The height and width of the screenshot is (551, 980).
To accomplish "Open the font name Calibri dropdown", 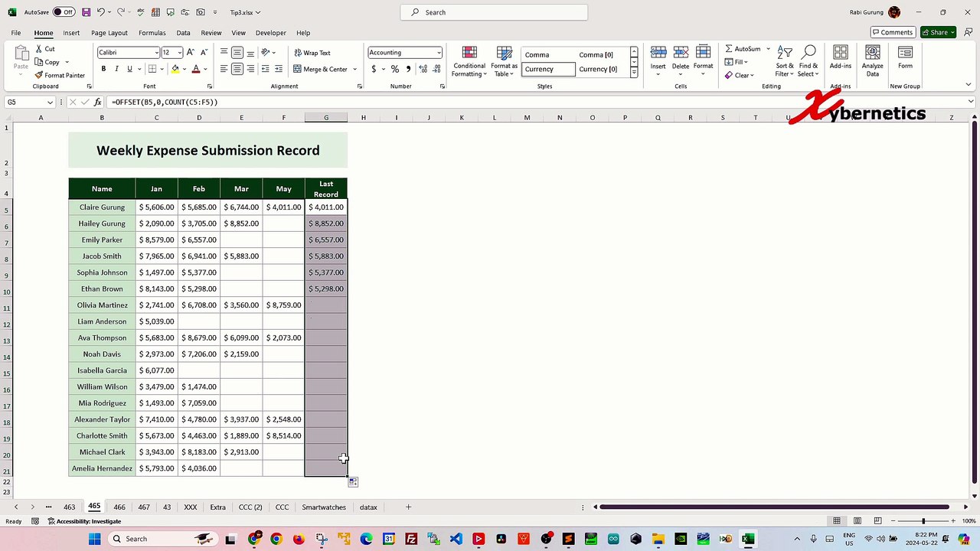I will click(157, 53).
